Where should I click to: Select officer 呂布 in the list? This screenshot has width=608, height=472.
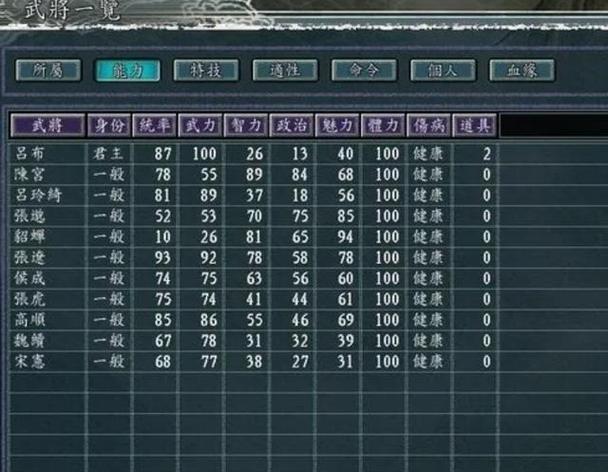click(28, 154)
